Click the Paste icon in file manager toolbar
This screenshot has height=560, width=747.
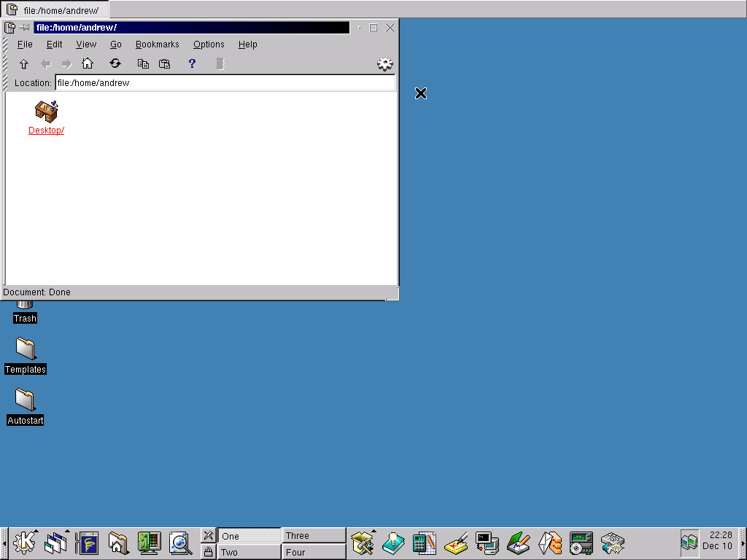point(165,64)
